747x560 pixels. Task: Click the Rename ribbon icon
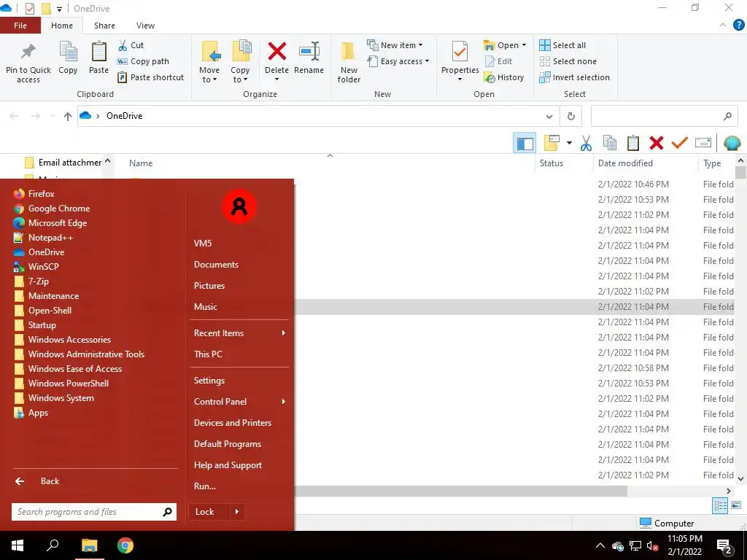point(309,52)
